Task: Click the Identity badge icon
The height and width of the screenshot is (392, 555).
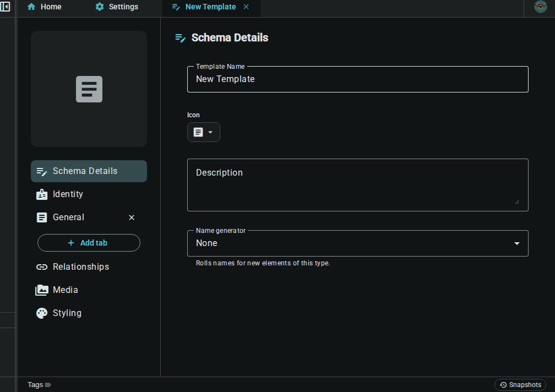Action: tap(42, 194)
